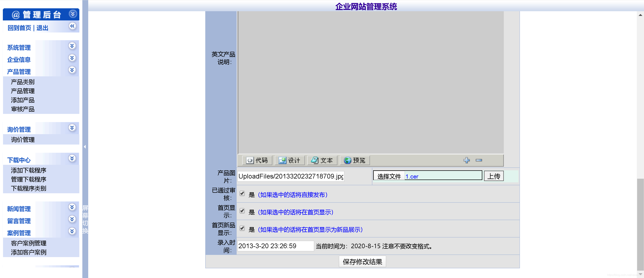Open 下载程序类别 in the sidebar
This screenshot has height=278, width=644.
point(29,188)
